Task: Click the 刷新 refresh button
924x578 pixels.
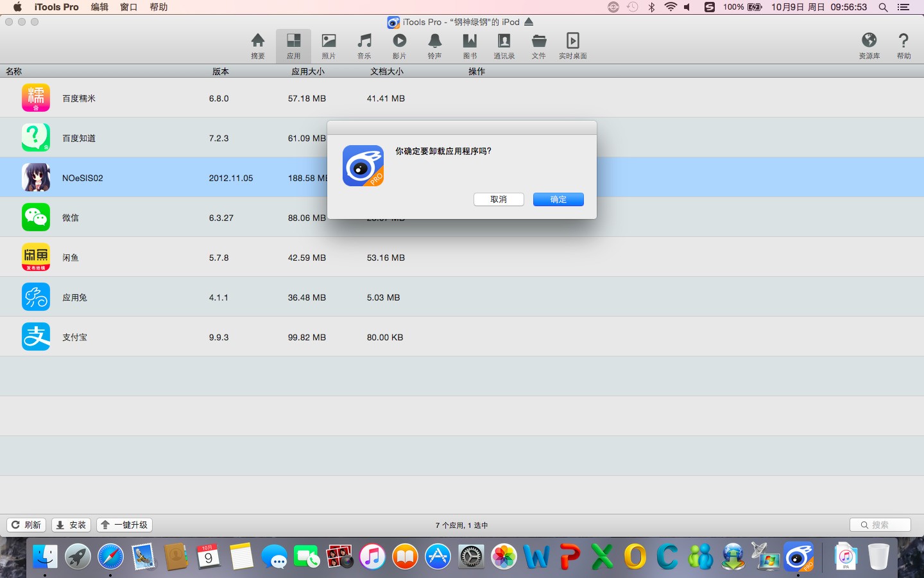Action: click(26, 525)
